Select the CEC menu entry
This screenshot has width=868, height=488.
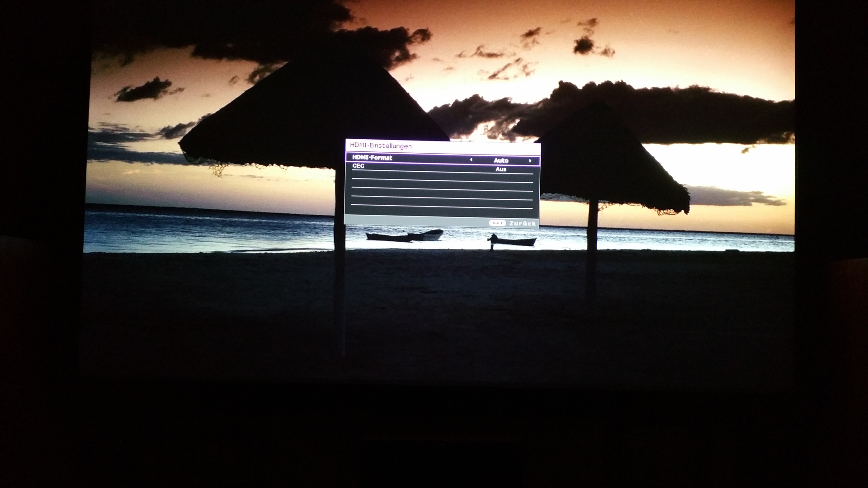pos(359,166)
